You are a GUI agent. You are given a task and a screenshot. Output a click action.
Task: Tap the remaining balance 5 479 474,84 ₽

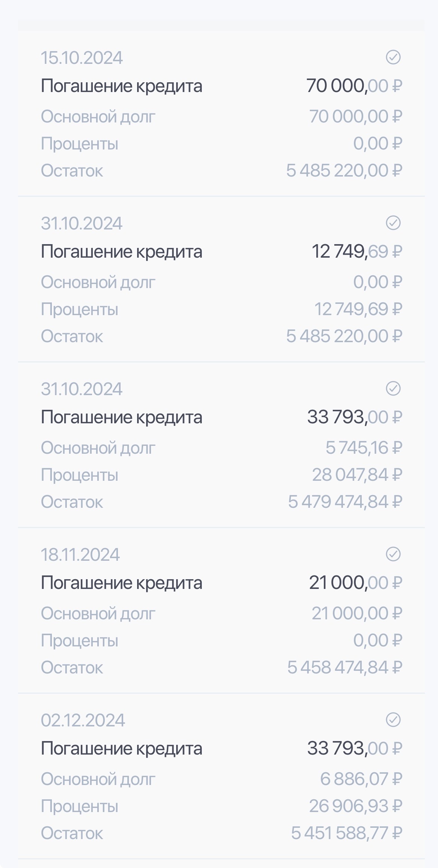click(x=344, y=502)
